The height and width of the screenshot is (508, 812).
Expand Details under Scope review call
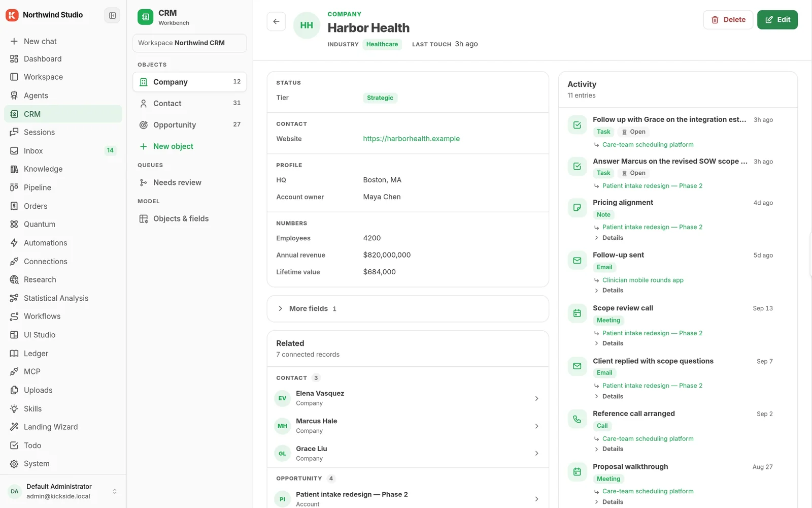(609, 343)
